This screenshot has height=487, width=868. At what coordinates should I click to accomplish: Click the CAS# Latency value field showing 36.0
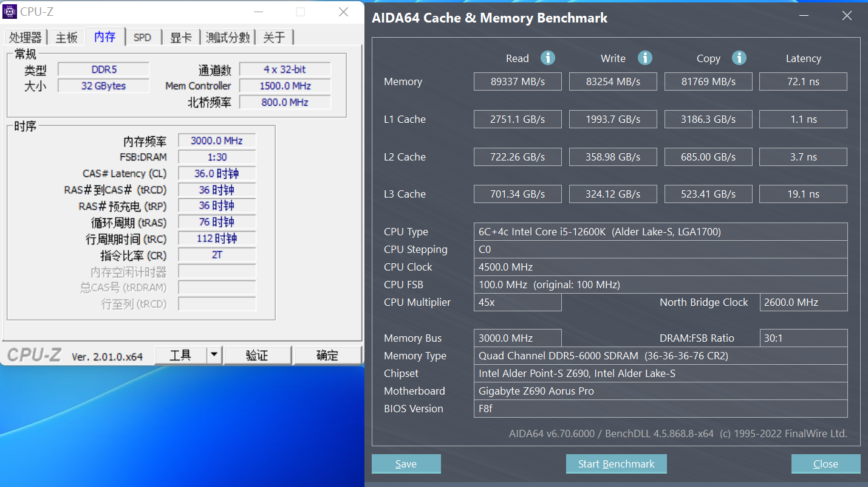[x=216, y=173]
